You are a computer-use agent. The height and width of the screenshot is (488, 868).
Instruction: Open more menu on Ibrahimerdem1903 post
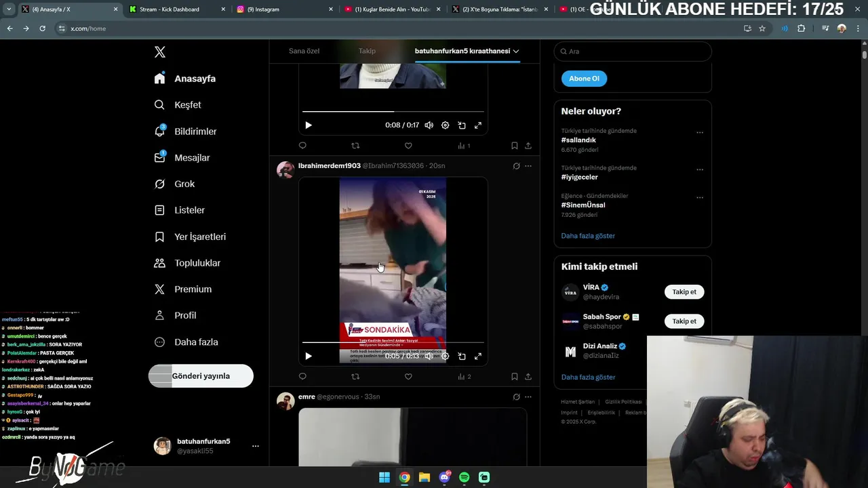[x=528, y=166]
